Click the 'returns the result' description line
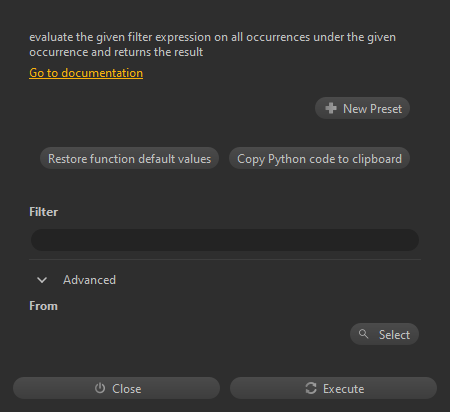 pyautogui.click(x=116, y=52)
